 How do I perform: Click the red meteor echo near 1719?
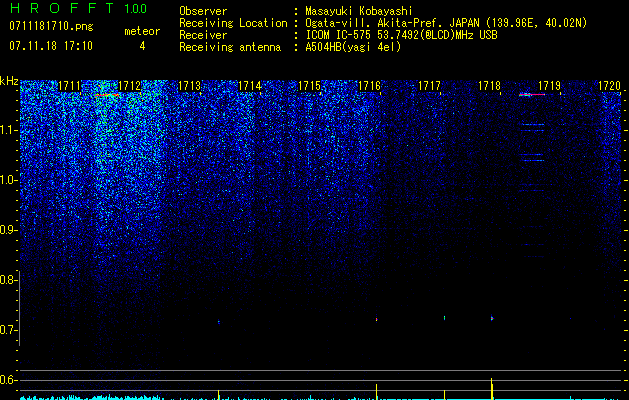point(532,95)
